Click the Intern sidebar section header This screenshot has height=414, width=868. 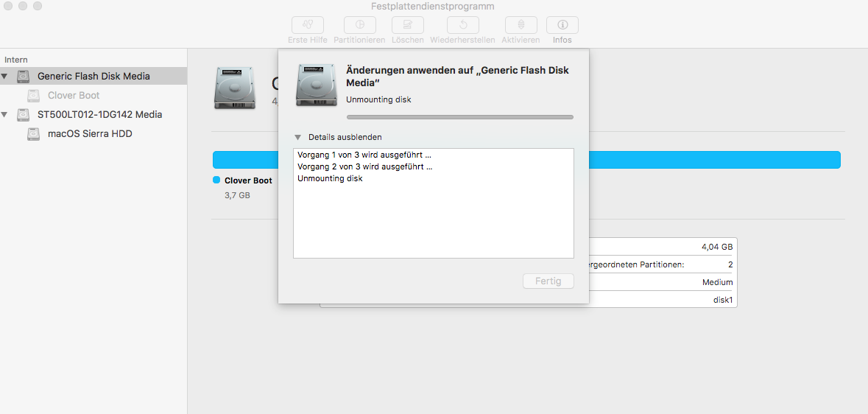tap(16, 60)
